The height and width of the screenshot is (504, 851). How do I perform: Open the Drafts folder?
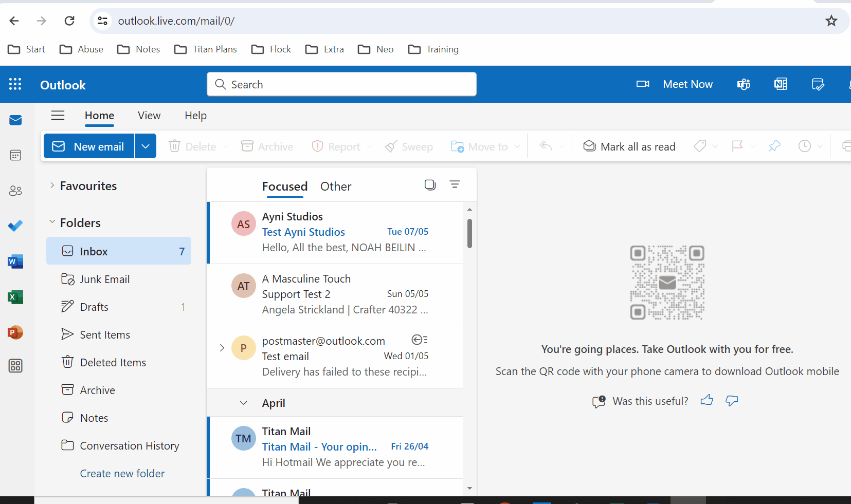[119, 307]
